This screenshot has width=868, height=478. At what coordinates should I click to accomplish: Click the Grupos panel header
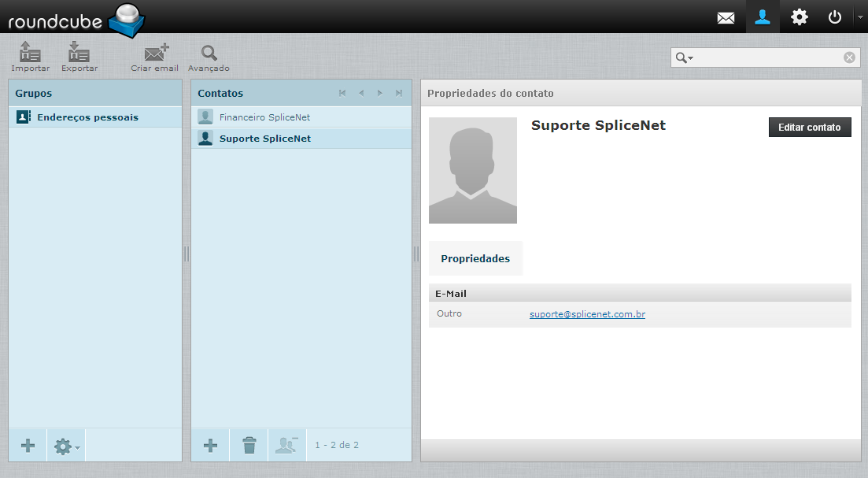click(x=95, y=93)
